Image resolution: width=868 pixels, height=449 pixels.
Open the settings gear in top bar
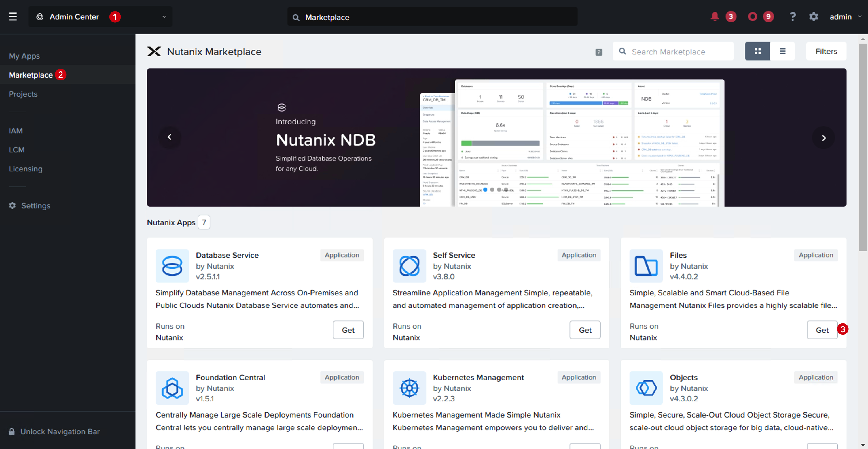coord(813,16)
